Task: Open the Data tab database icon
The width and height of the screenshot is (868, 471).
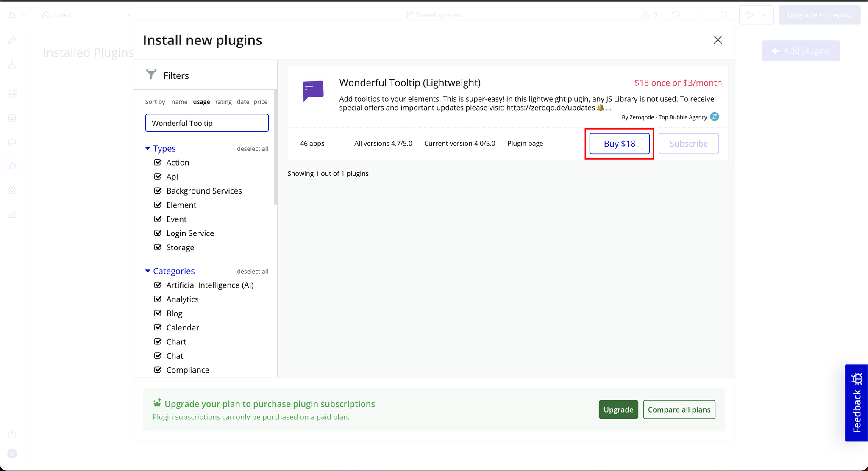Action: point(12,118)
